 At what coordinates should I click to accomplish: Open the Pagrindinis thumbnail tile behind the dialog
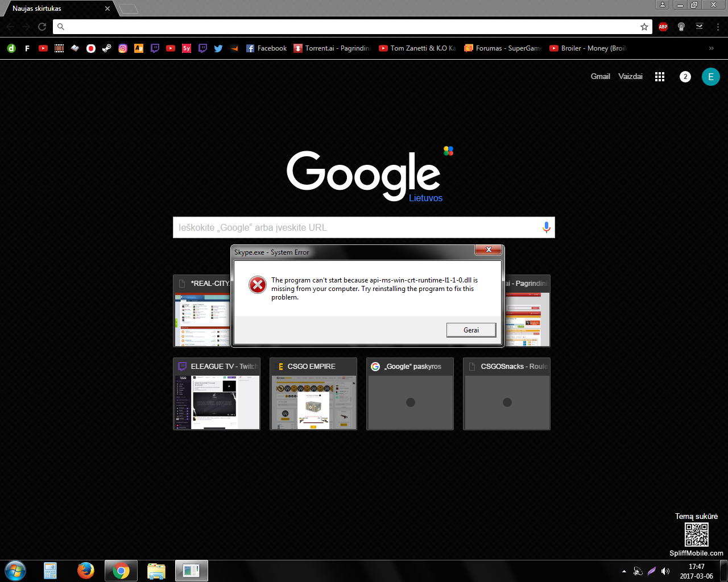pyautogui.click(x=527, y=311)
